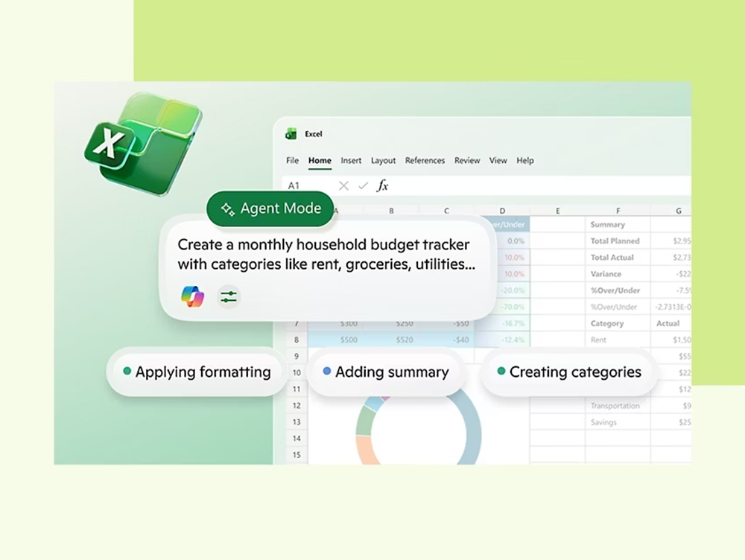The height and width of the screenshot is (560, 745).
Task: Click the Excel icon in the title bar
Action: [x=291, y=134]
